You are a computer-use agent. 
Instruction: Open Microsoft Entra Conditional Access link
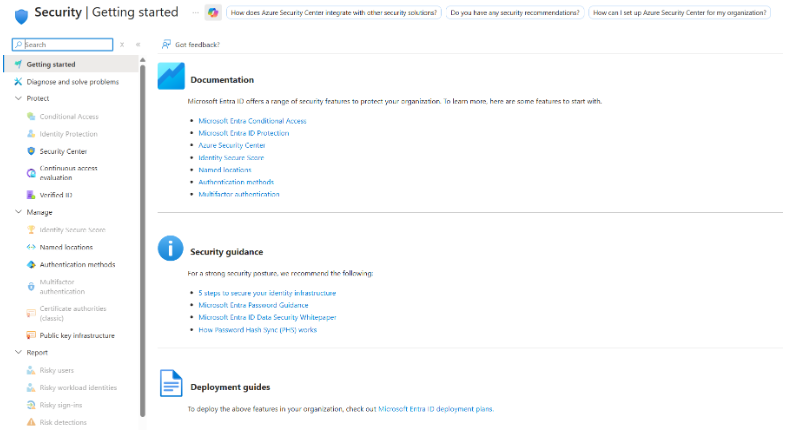[x=252, y=121]
